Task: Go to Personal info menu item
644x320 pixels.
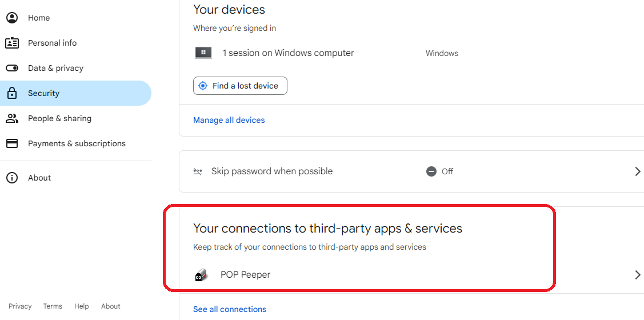Action: [x=52, y=43]
